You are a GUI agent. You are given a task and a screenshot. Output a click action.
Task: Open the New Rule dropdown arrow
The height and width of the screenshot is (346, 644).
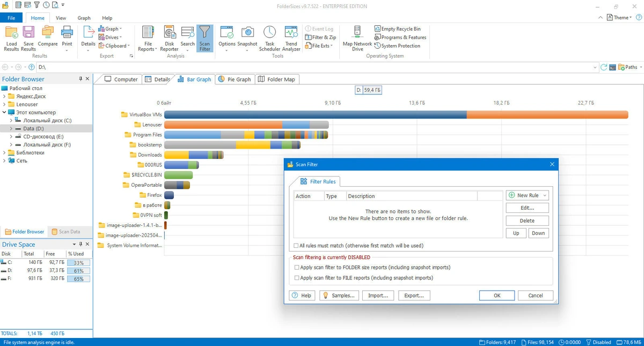[x=545, y=195]
